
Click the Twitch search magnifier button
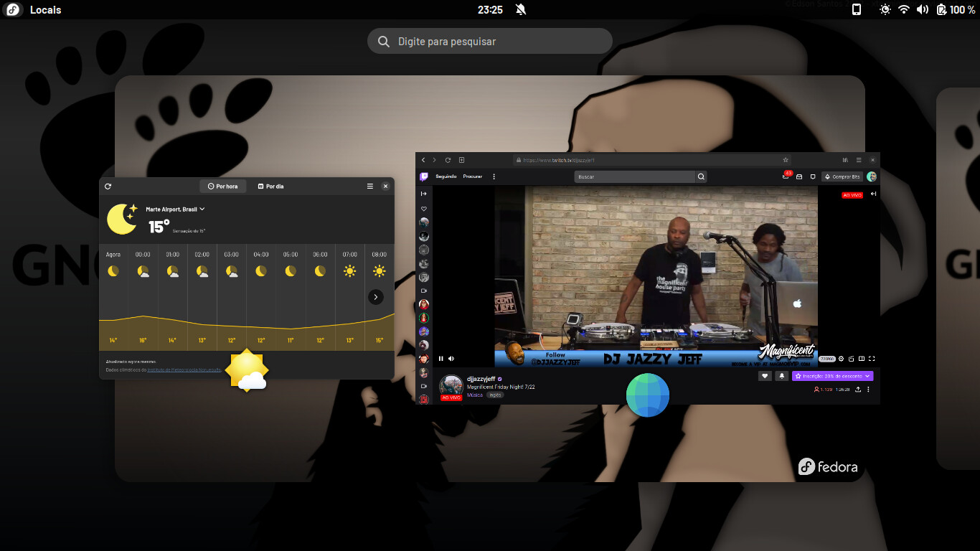click(702, 176)
